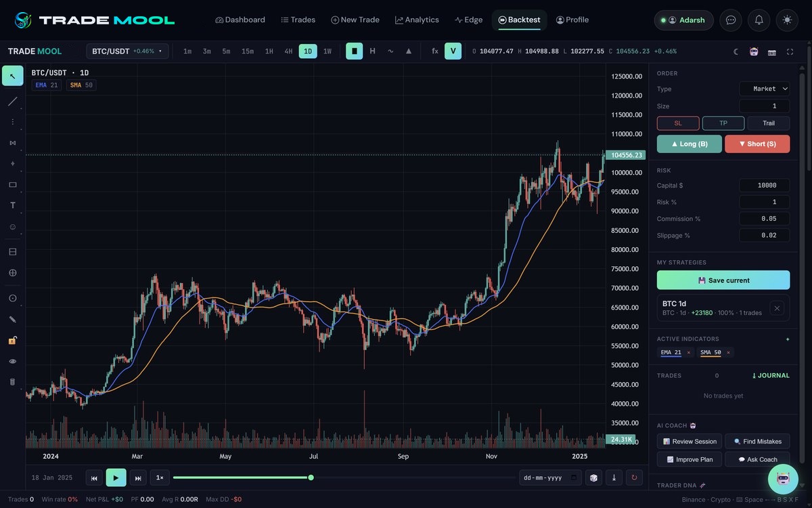This screenshot has height=508, width=812.
Task: Enable the TP take profit option
Action: (723, 123)
